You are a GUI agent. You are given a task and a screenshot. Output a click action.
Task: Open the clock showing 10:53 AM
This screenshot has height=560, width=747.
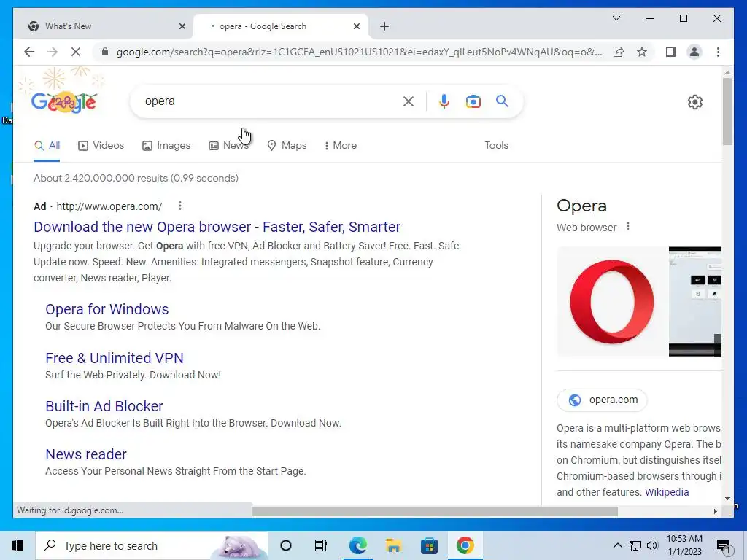pyautogui.click(x=684, y=545)
